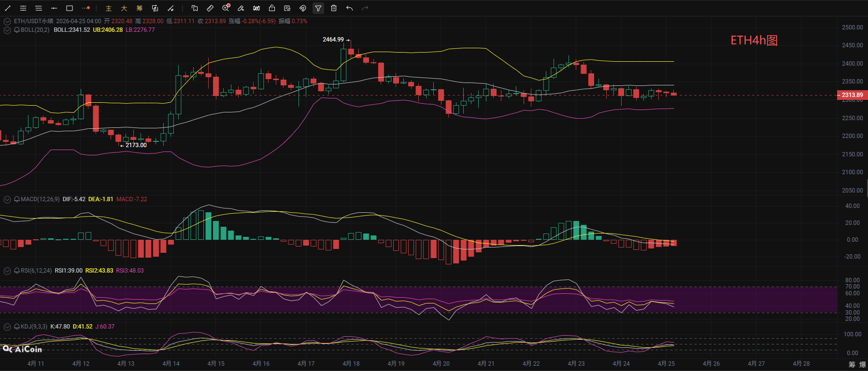The image size is (868, 371).
Task: Click the red 2313.89 current price label
Action: (852, 95)
